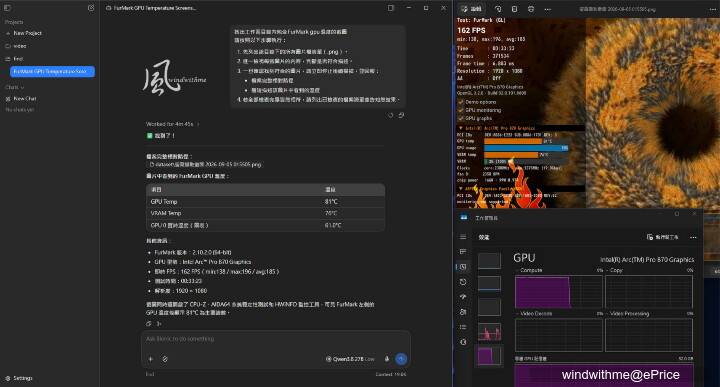Click the VRAM Temp row in results table

(x=265, y=213)
